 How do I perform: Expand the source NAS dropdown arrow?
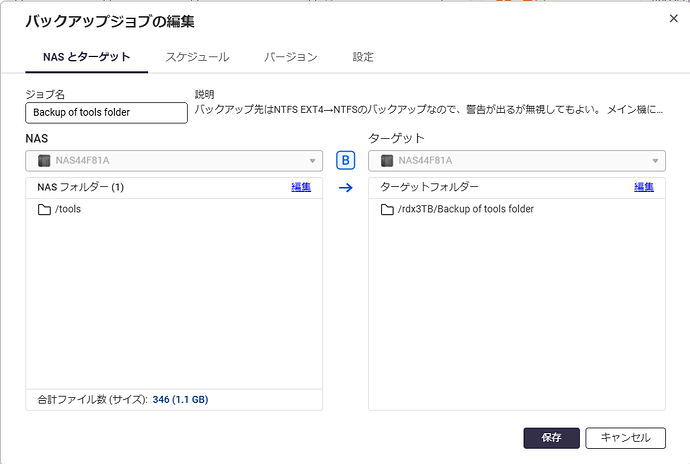[x=312, y=161]
